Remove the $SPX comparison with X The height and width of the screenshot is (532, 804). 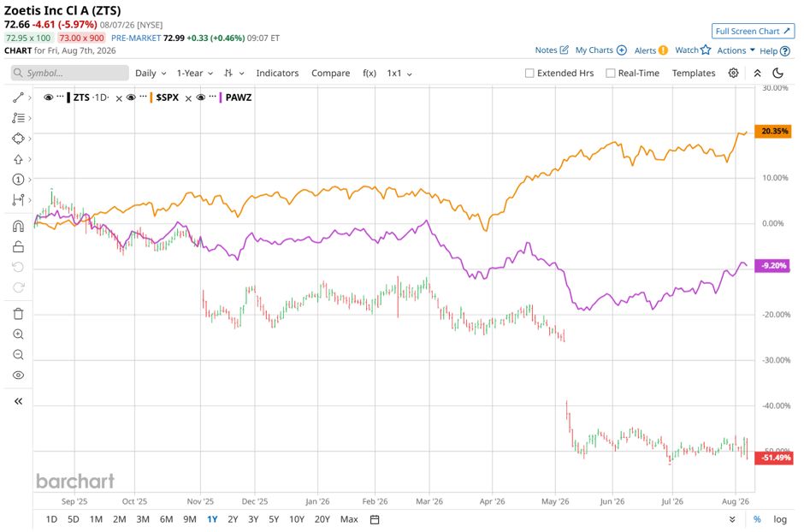coord(188,98)
